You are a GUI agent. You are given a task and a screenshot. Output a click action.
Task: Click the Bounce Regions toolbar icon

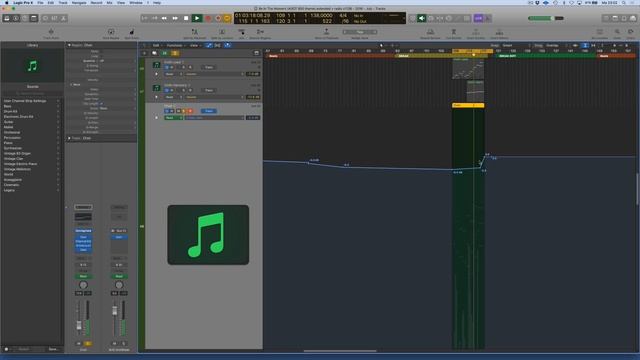[260, 33]
